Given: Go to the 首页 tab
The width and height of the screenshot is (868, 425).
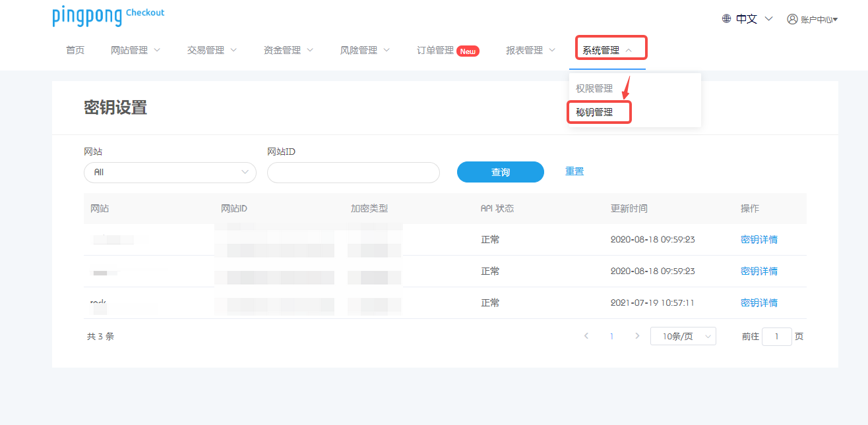Looking at the screenshot, I should (x=75, y=50).
